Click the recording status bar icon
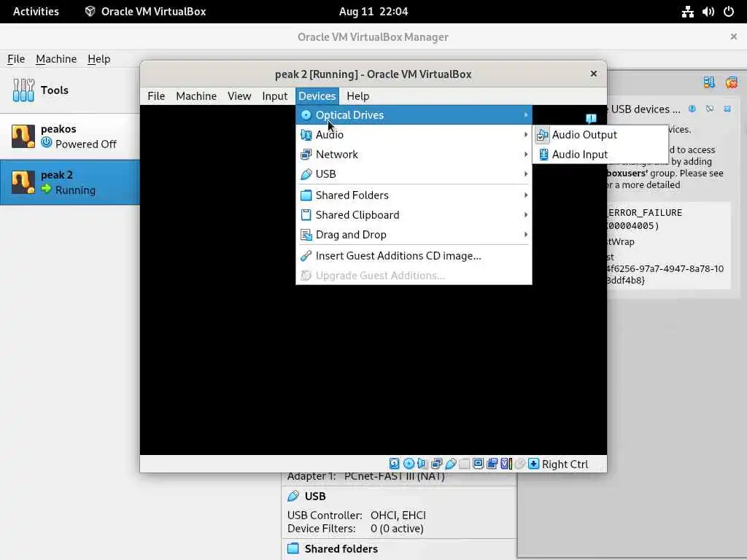 click(x=492, y=464)
